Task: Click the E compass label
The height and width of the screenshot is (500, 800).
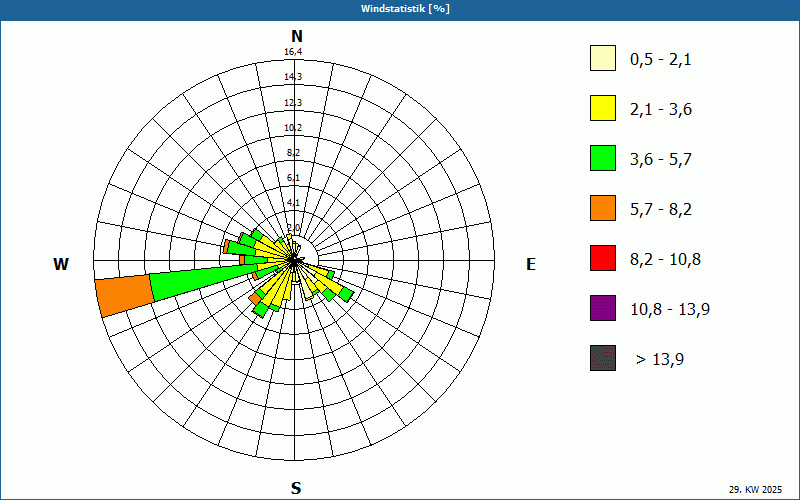Action: 531,264
